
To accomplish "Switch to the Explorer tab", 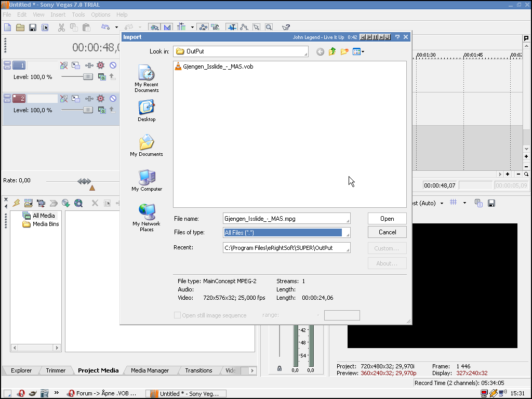I will [x=21, y=370].
